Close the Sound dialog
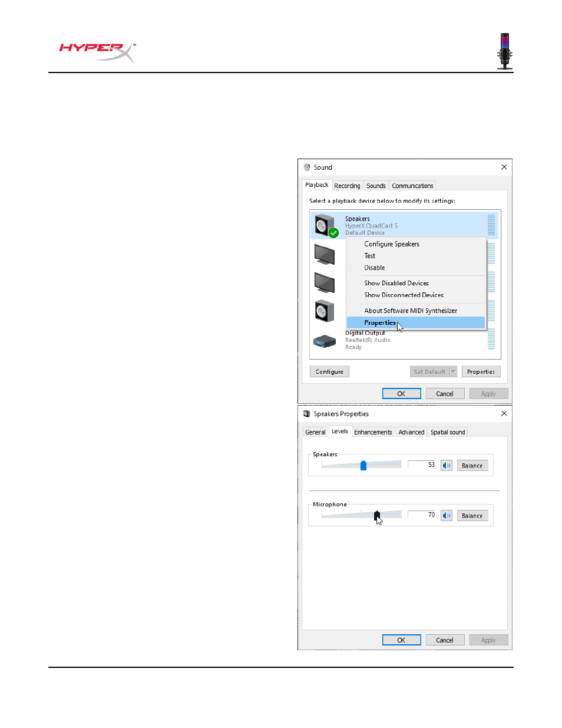The height and width of the screenshot is (728, 562). click(504, 167)
